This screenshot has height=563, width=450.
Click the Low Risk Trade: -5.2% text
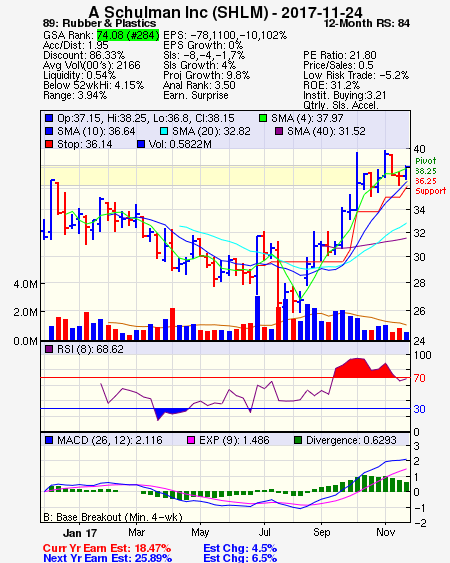pyautogui.click(x=356, y=75)
